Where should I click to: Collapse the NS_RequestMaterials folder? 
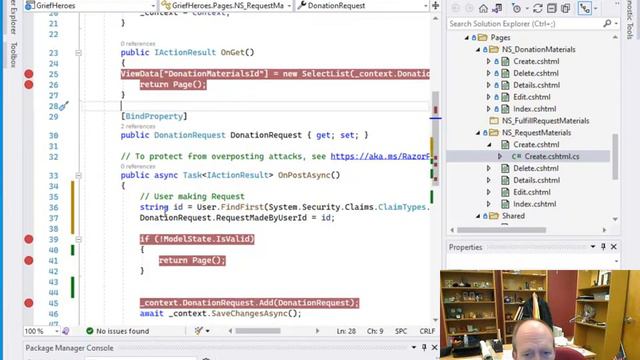[478, 133]
